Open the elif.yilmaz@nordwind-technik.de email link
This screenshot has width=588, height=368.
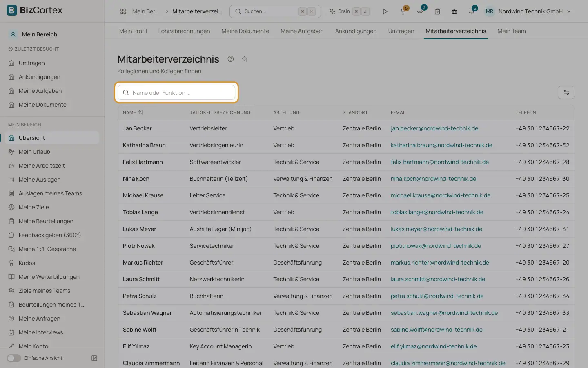[434, 346]
